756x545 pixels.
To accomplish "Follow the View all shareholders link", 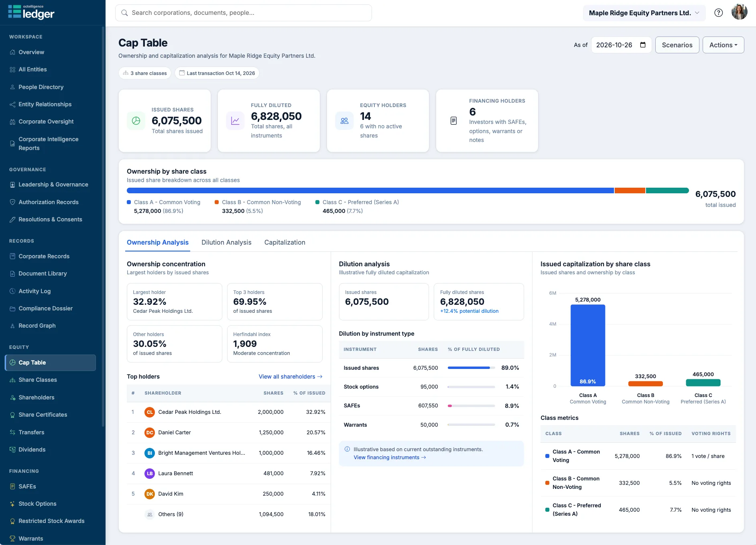I will (291, 377).
